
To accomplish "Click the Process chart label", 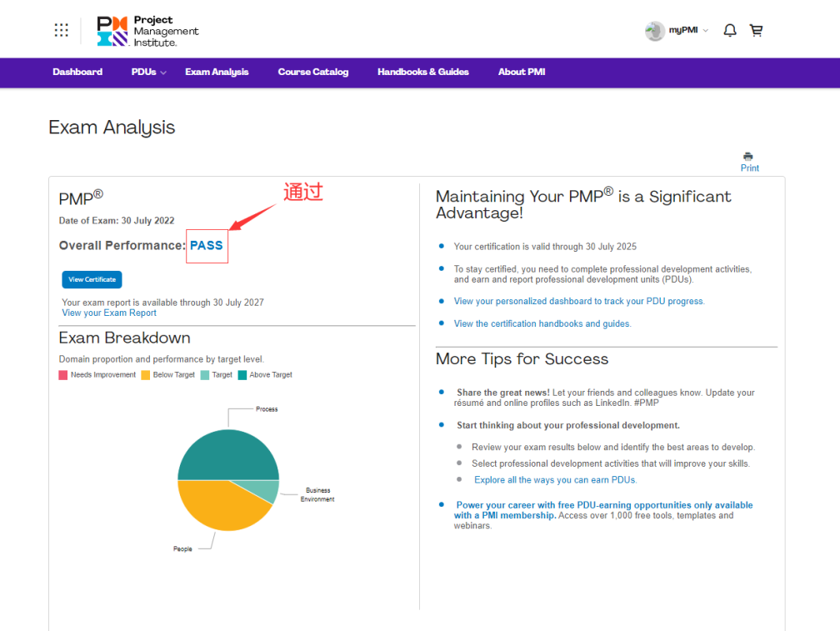I will 267,409.
